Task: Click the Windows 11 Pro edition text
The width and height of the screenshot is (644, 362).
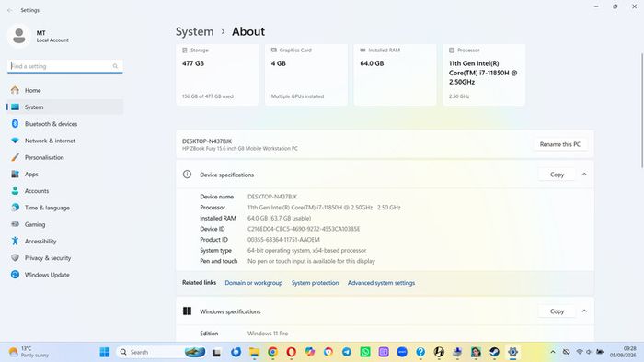Action: [x=268, y=334]
